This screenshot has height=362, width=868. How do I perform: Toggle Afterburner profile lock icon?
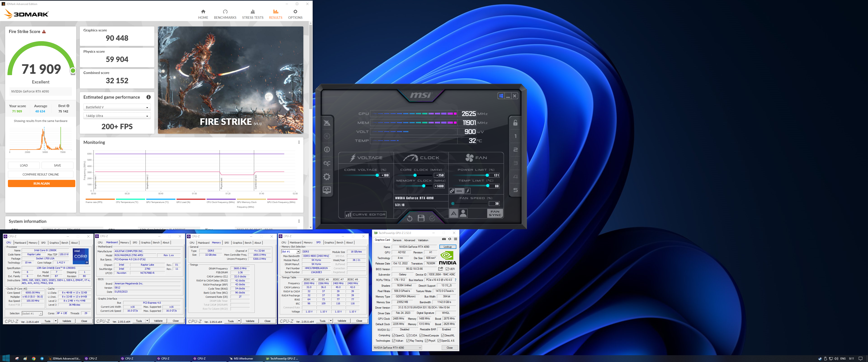coord(515,123)
